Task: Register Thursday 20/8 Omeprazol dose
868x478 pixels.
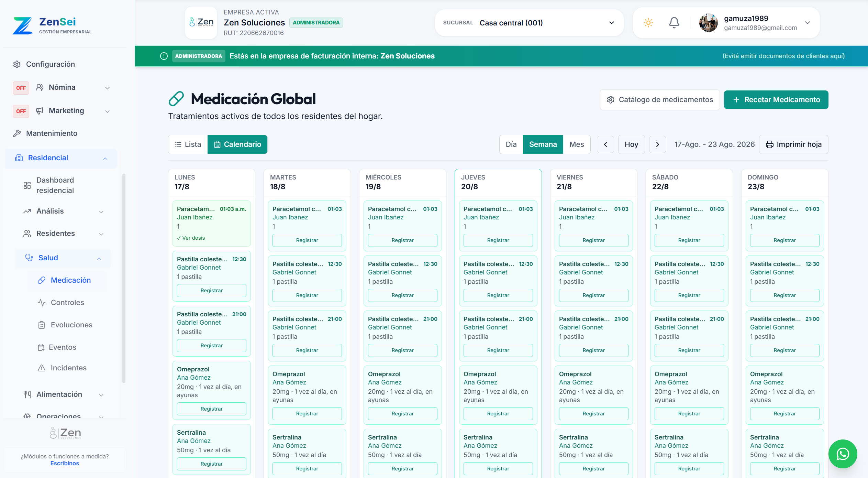Action: [x=498, y=414]
